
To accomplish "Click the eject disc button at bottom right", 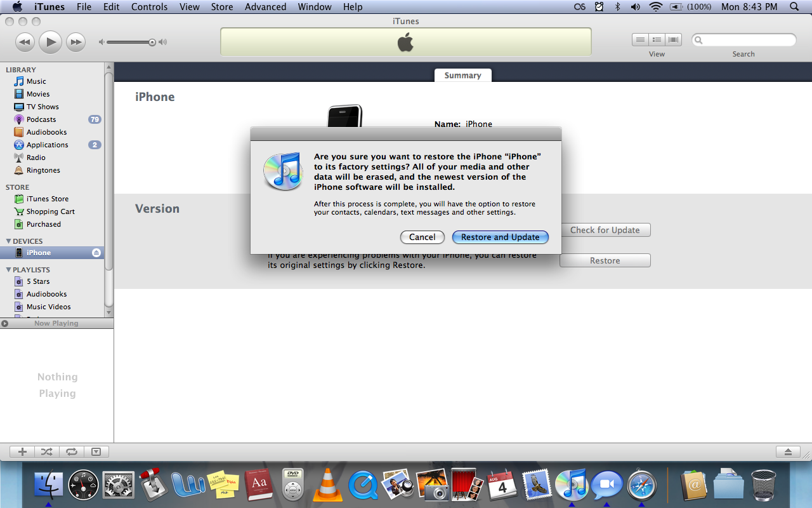I will [788, 452].
